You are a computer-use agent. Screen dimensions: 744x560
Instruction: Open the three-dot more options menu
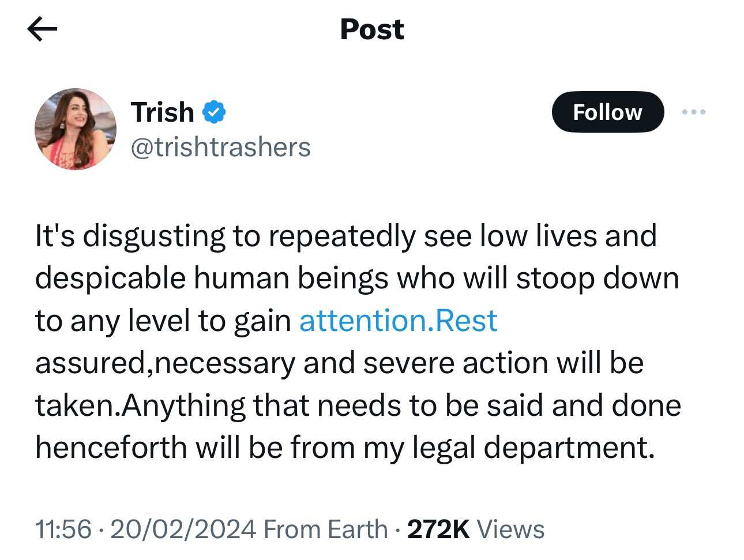point(693,112)
